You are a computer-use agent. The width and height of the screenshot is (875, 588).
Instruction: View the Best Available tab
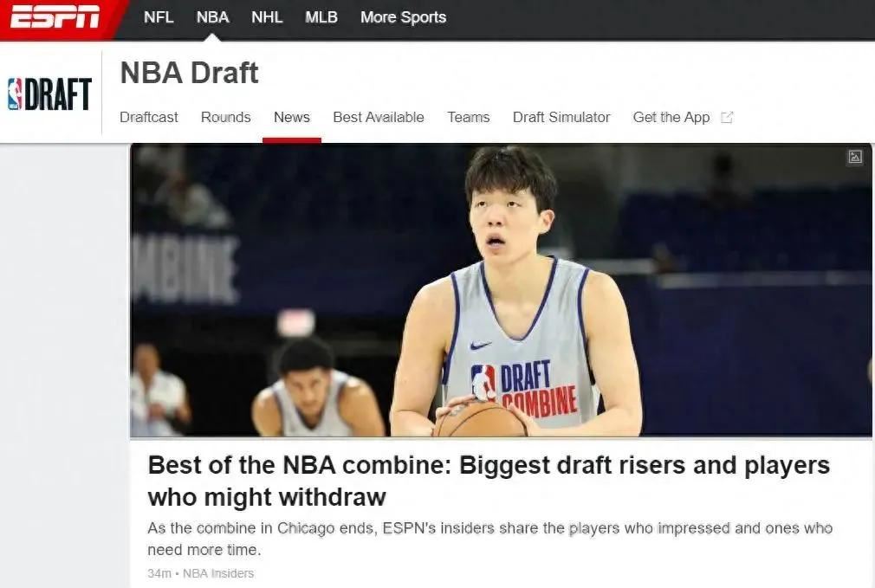(x=379, y=117)
